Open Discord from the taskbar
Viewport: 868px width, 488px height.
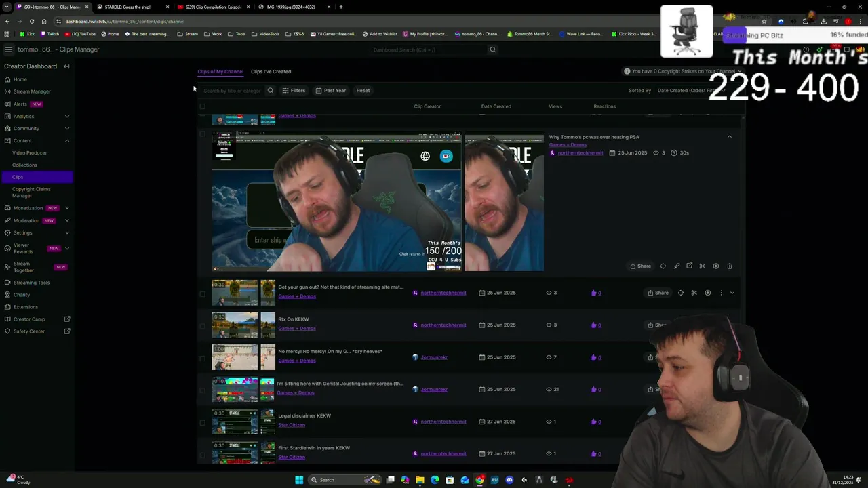pos(509,480)
